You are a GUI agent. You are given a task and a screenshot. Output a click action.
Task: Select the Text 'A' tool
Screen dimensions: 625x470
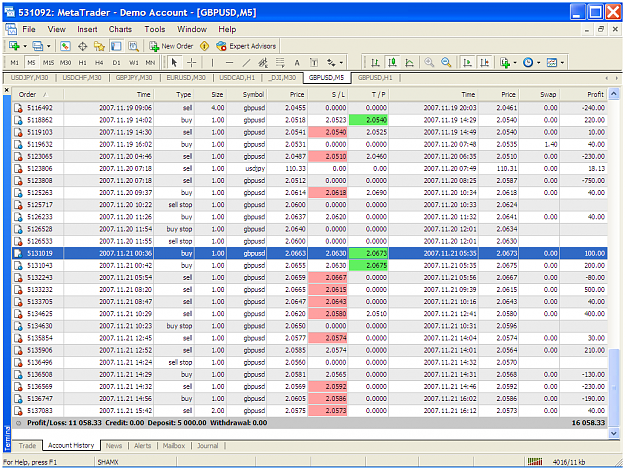click(297, 63)
